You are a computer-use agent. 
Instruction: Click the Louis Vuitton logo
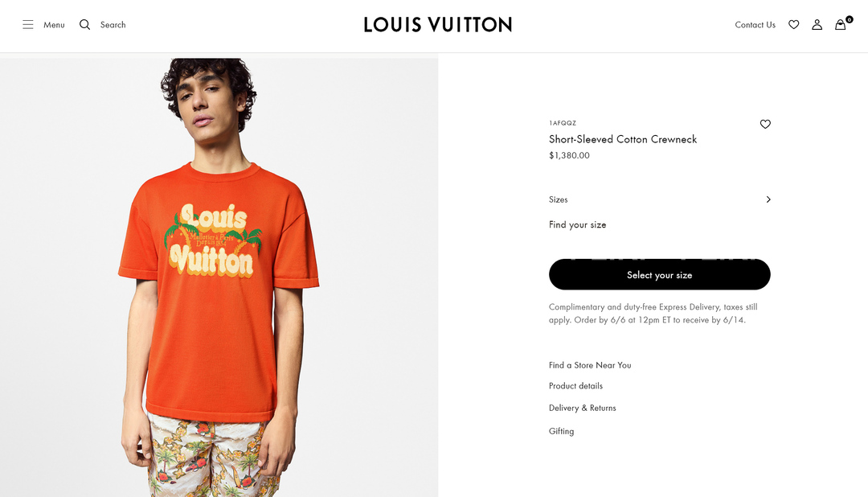pyautogui.click(x=437, y=25)
